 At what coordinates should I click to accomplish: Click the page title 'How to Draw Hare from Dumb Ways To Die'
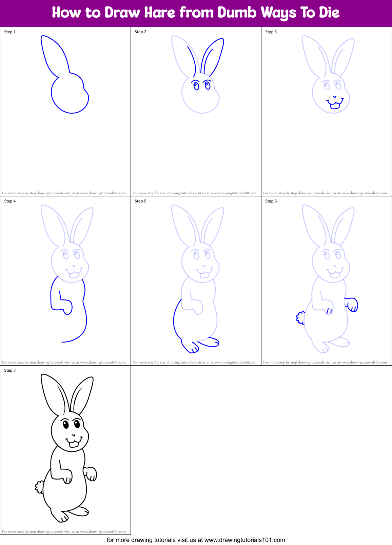pyautogui.click(x=196, y=13)
